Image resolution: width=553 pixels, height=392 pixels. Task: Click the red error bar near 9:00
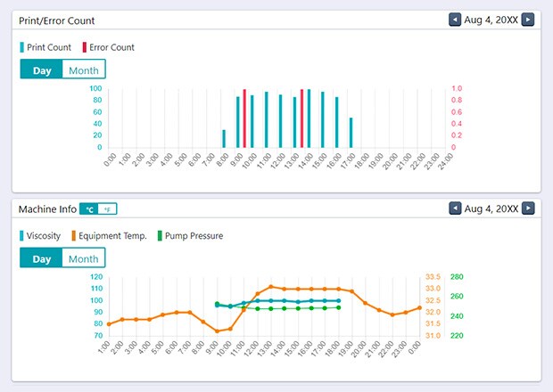coord(244,118)
